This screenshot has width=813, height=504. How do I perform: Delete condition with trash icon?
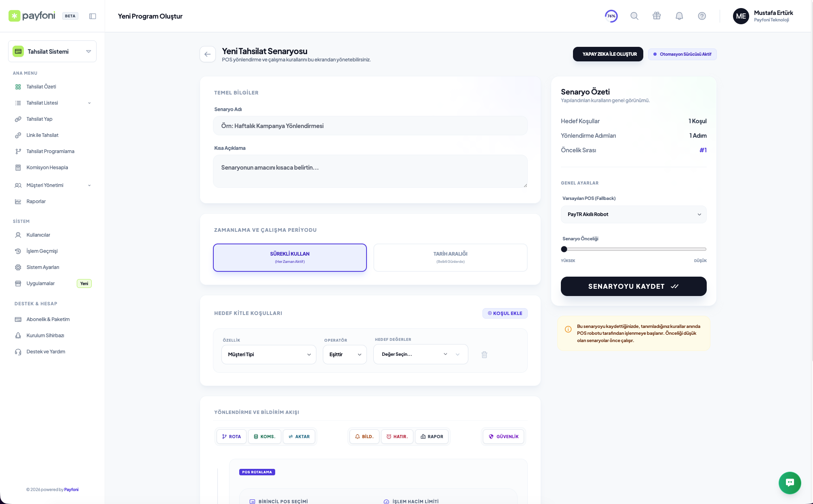click(x=484, y=355)
